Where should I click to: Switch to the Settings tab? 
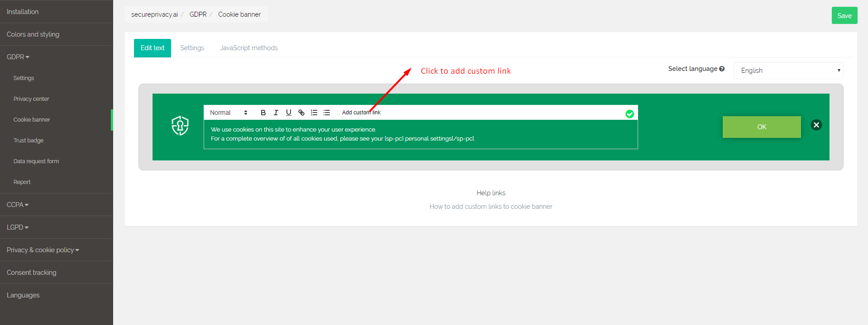192,48
